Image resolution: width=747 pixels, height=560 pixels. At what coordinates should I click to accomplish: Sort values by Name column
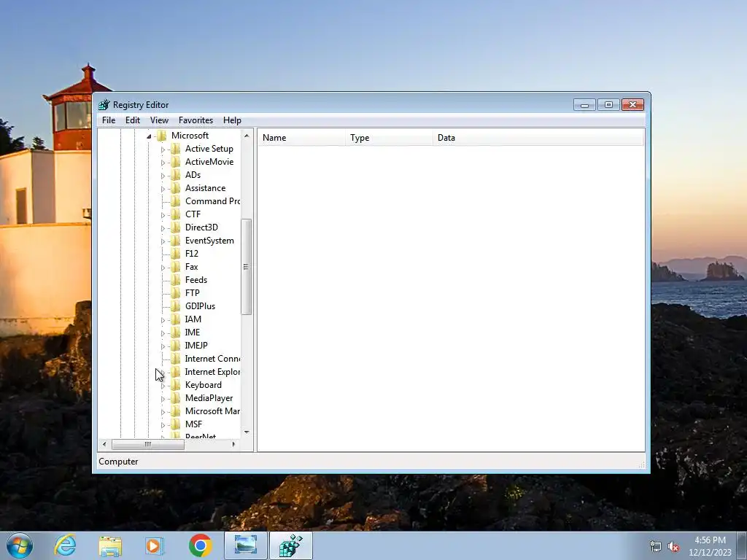point(301,138)
